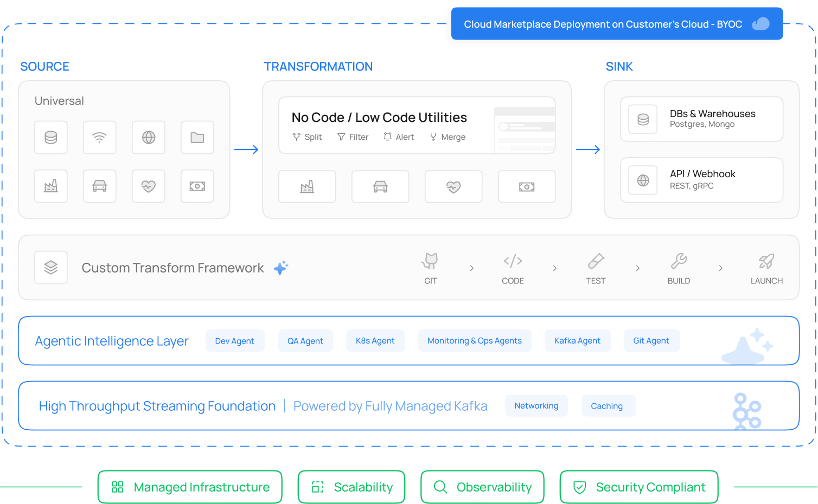Select the GIT step icon

[430, 261]
